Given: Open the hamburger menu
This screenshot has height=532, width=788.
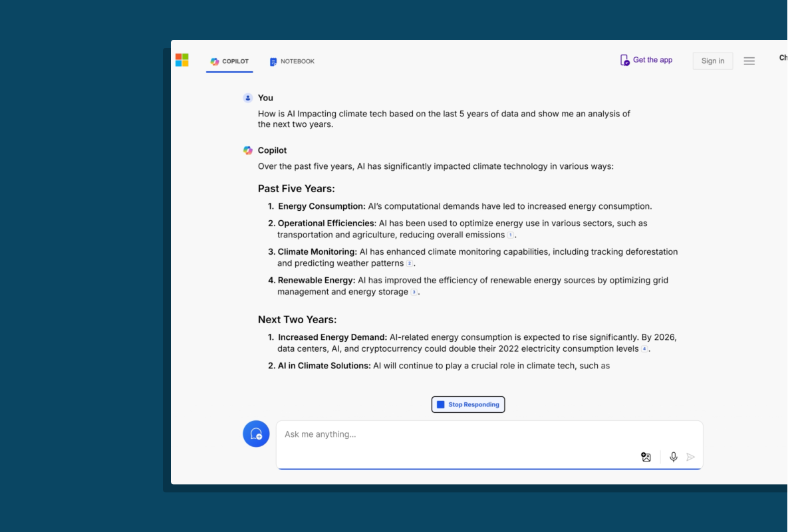Looking at the screenshot, I should (749, 61).
